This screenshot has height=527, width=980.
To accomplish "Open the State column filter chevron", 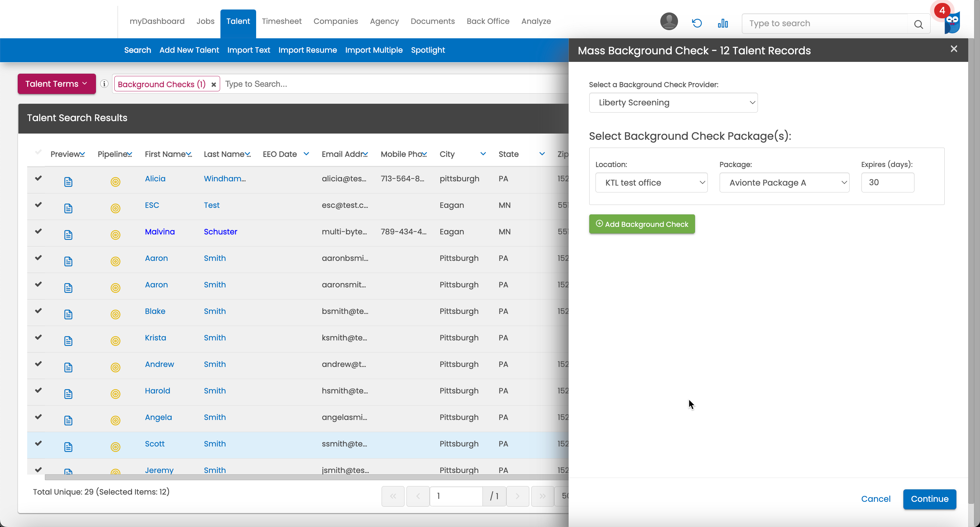I will (x=542, y=154).
